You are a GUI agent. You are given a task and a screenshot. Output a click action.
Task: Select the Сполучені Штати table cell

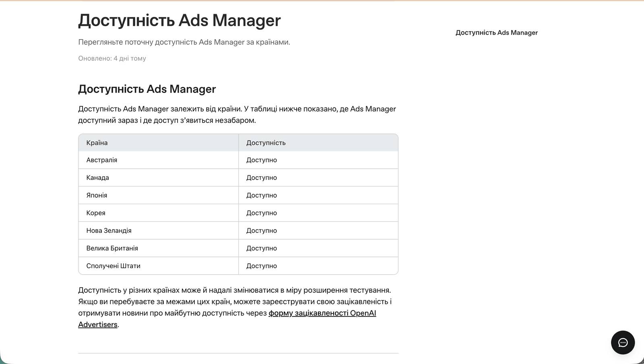159,266
